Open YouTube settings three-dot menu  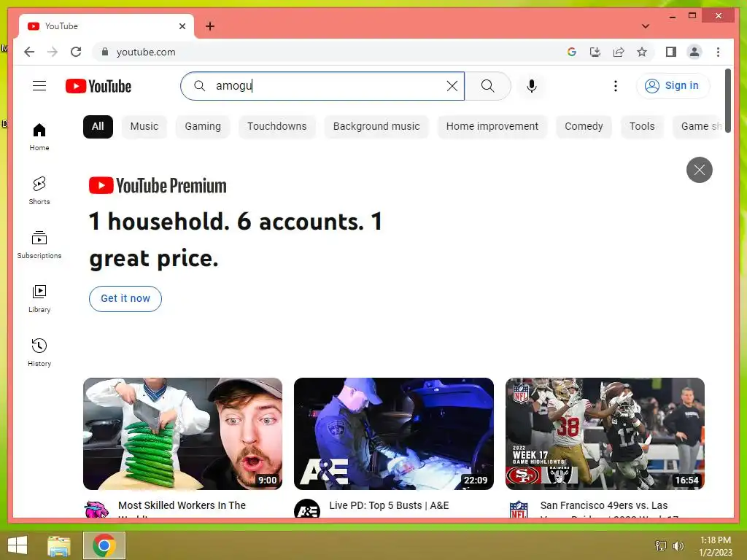coord(615,86)
